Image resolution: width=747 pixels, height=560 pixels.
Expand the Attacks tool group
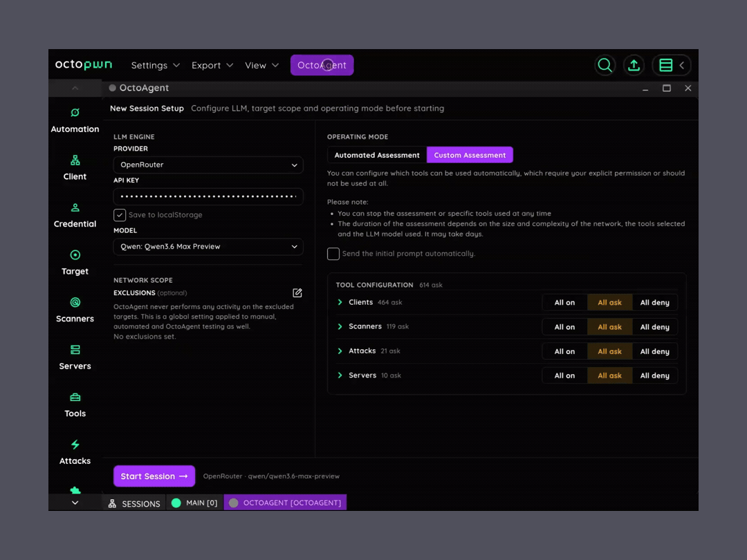340,351
